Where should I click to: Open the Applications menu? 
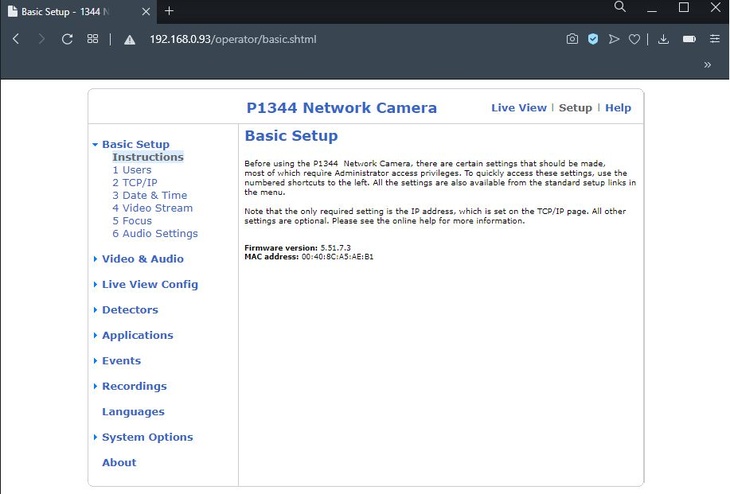point(137,335)
